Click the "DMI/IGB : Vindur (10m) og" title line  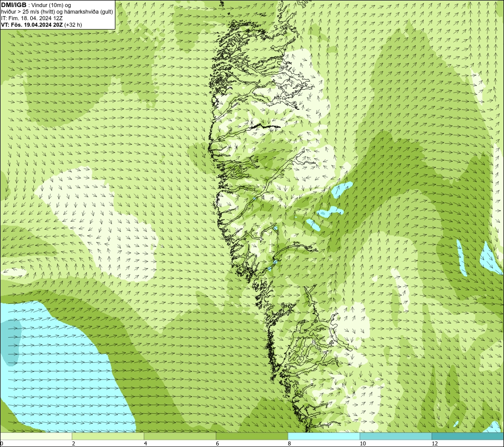36,5
